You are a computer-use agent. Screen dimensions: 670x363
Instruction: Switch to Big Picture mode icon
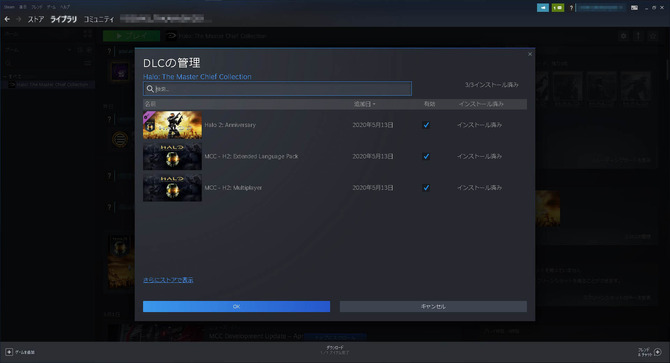[634, 8]
